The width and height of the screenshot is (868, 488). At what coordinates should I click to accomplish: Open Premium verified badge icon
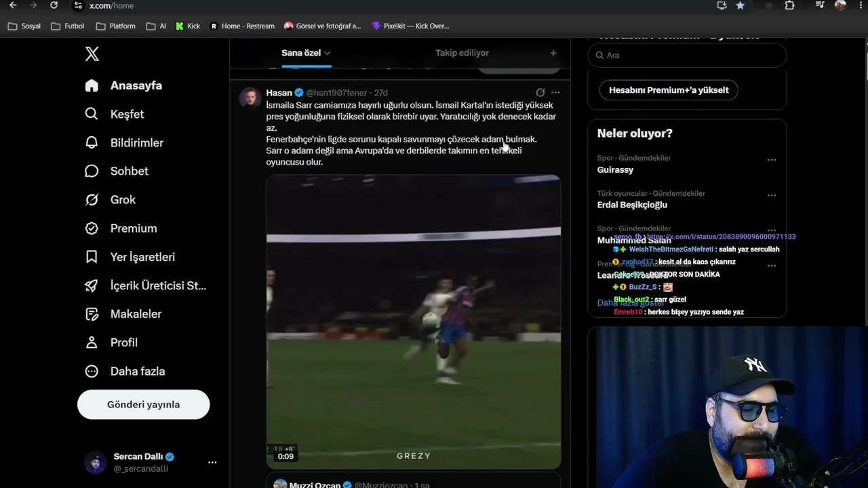(92, 228)
